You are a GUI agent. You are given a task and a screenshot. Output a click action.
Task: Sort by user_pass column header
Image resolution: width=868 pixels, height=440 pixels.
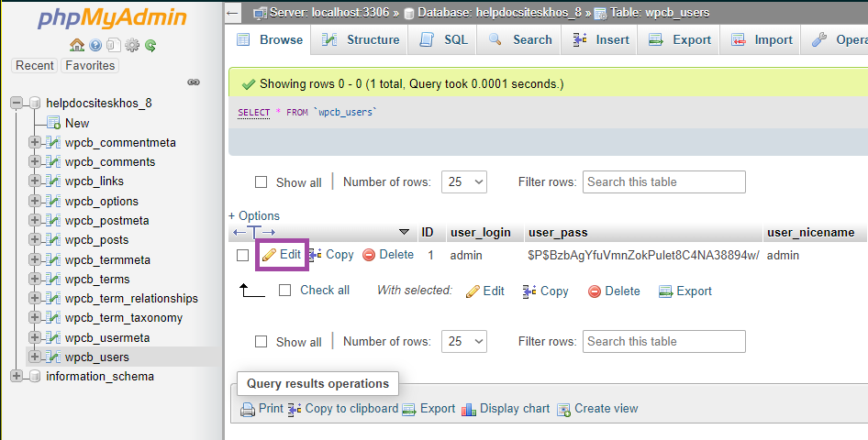point(558,233)
